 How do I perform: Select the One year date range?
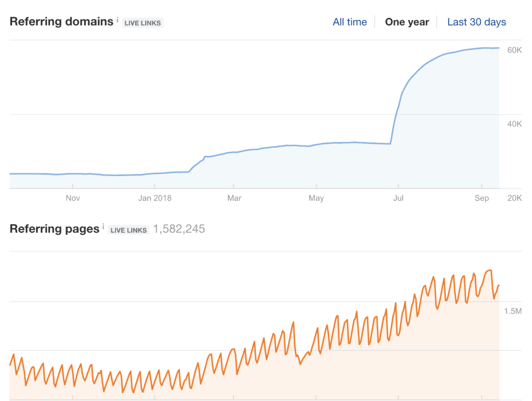coord(407,22)
